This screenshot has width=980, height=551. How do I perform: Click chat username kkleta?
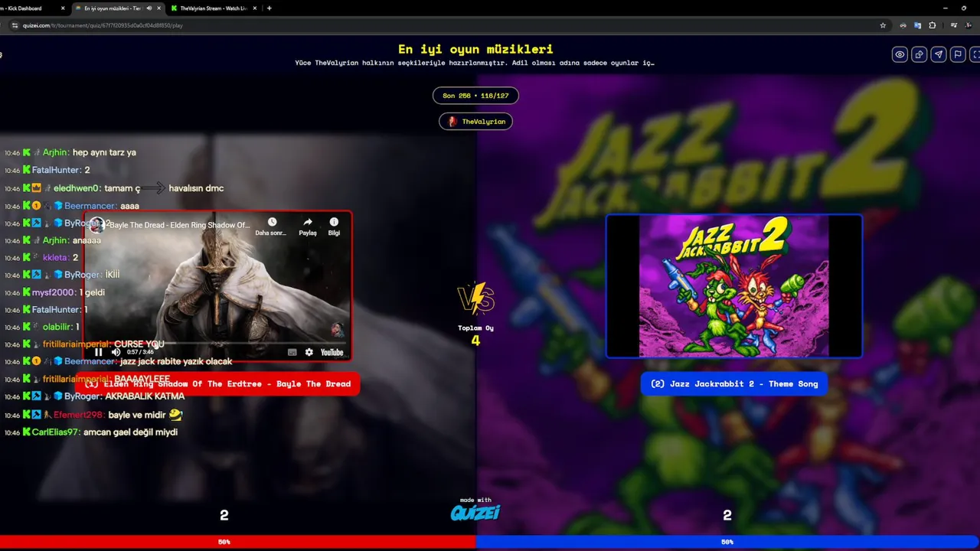tap(55, 258)
